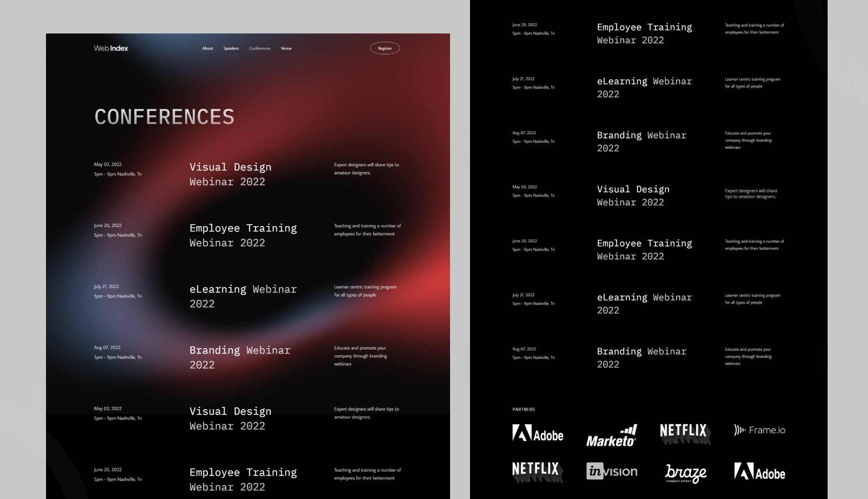The height and width of the screenshot is (499, 868).
Task: Click the Register button
Action: coord(385,48)
